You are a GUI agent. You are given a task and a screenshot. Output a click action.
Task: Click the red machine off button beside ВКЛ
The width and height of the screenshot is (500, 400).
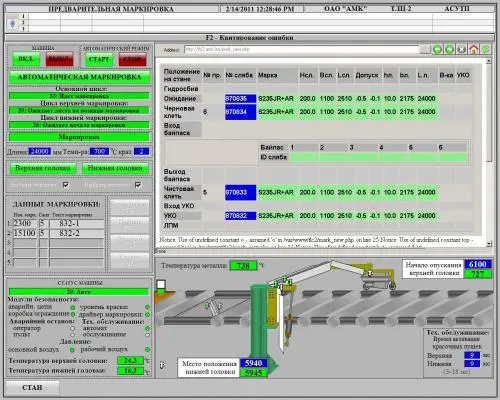(59, 59)
